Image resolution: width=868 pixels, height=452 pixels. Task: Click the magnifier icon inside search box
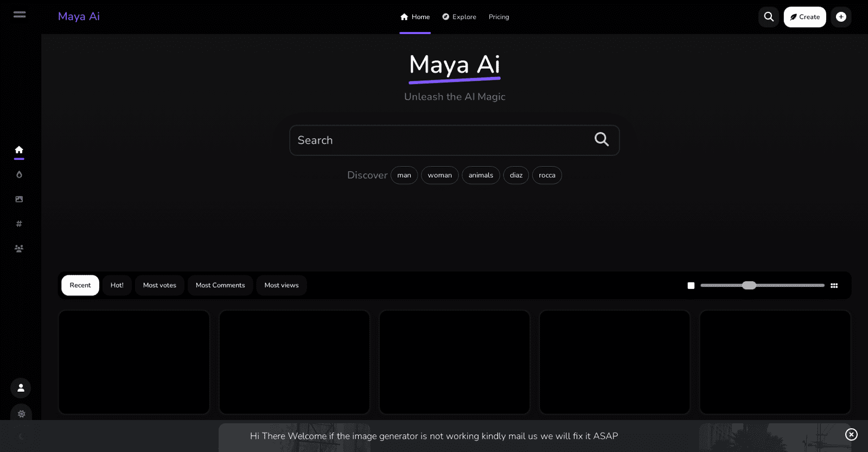click(602, 139)
